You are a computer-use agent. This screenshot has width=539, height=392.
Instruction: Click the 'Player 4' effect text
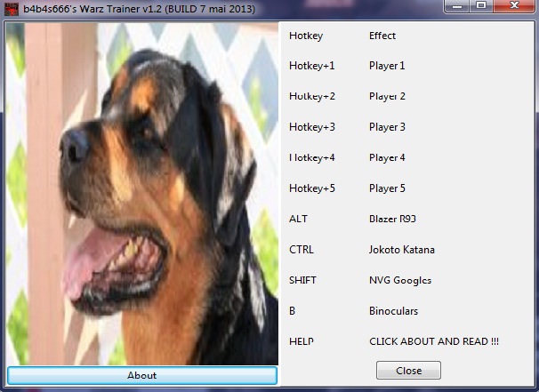point(387,157)
